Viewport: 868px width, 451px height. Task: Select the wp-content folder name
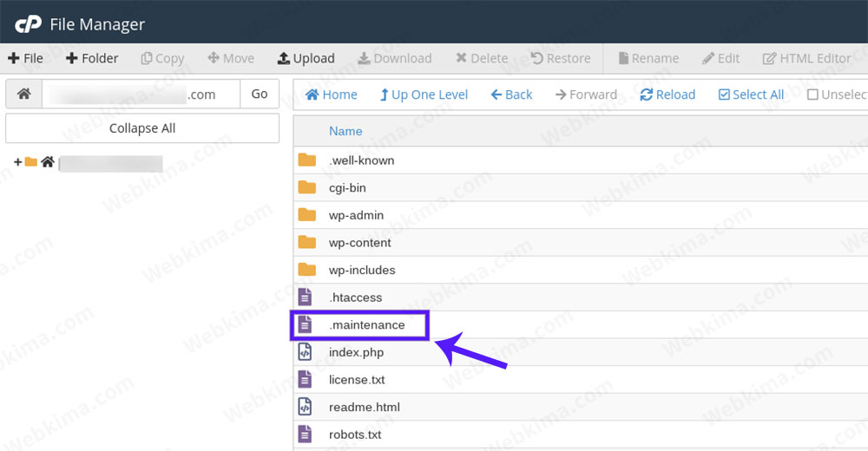[x=360, y=242]
